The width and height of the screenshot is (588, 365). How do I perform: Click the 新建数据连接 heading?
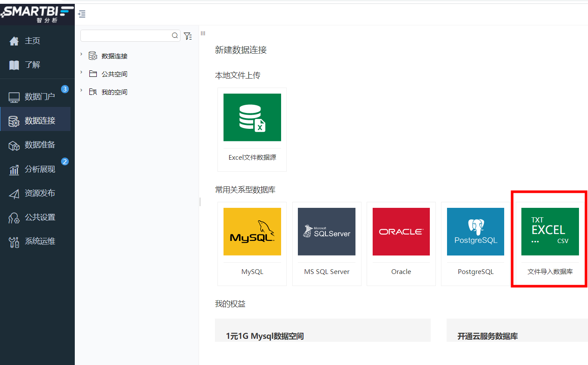[x=241, y=50]
